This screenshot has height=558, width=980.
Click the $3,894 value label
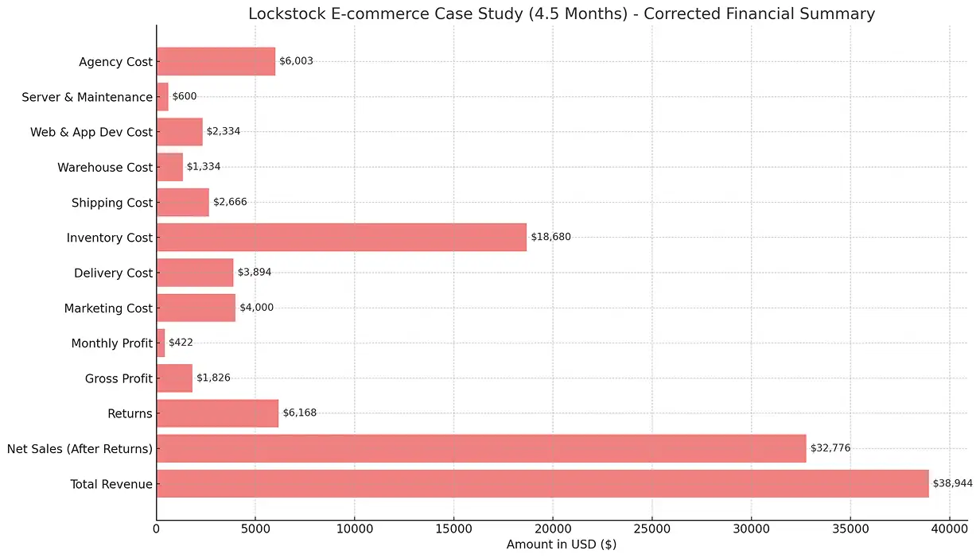(255, 272)
